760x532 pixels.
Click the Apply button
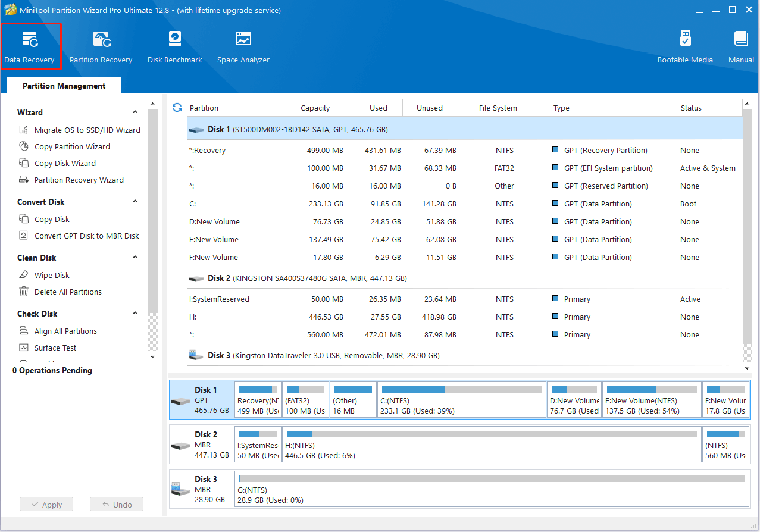click(46, 505)
